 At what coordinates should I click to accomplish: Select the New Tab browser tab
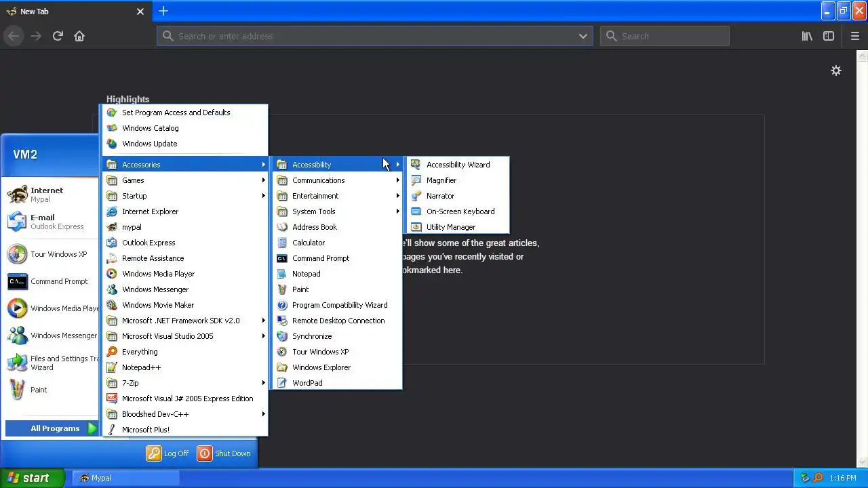pos(75,12)
